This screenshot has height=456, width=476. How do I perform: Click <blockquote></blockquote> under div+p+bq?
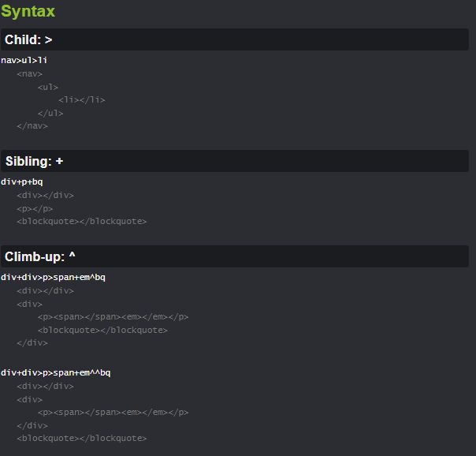pyautogui.click(x=82, y=222)
